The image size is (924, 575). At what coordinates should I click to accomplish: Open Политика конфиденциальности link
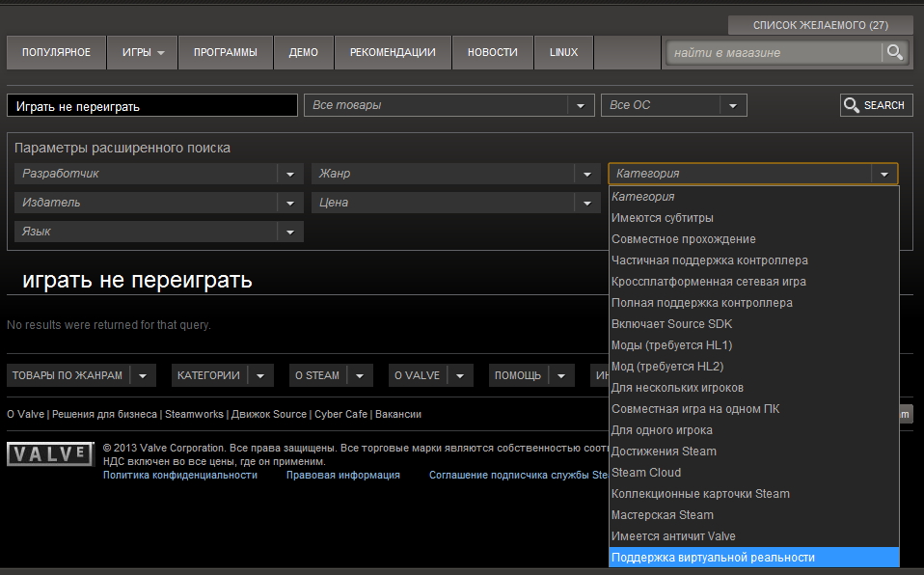tap(179, 475)
